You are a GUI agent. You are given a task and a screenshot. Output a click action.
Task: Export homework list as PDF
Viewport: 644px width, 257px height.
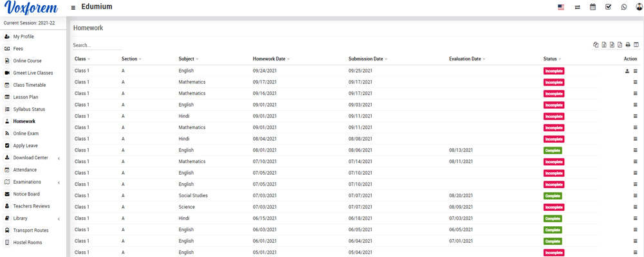tap(620, 45)
